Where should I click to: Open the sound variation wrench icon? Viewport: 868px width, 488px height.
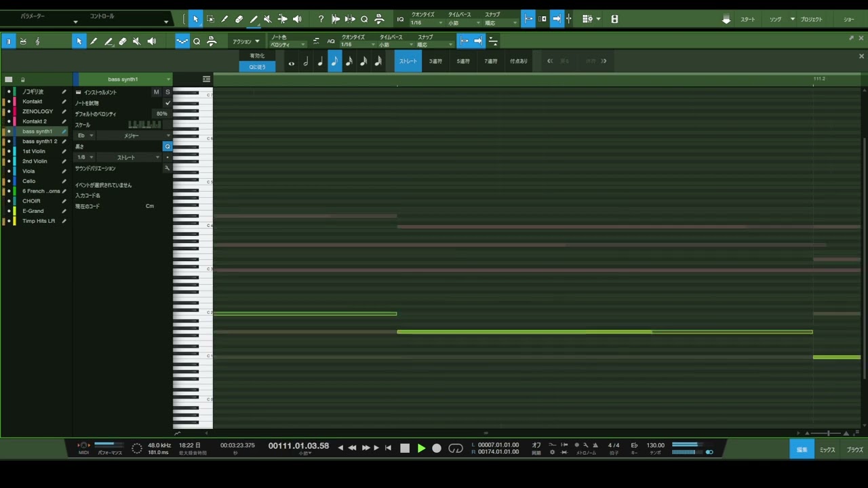(167, 168)
